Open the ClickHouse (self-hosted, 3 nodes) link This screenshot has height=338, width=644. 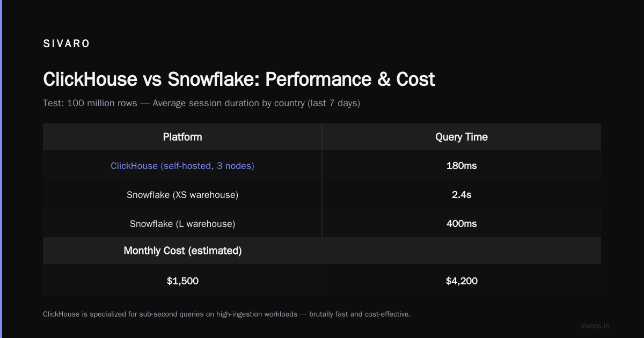coord(182,166)
